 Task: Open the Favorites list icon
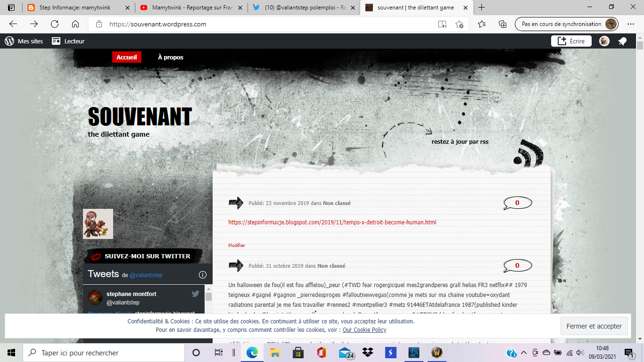(482, 24)
